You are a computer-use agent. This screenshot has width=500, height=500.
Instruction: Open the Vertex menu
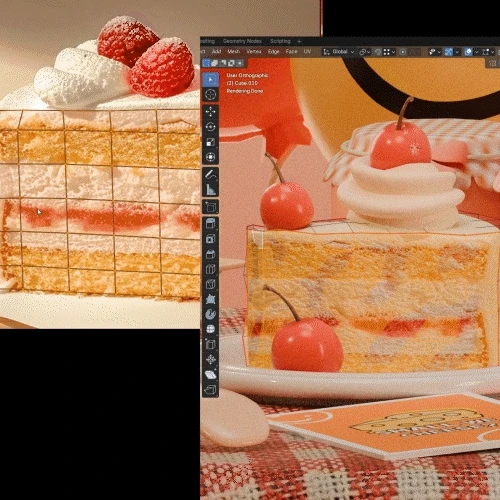pyautogui.click(x=254, y=51)
